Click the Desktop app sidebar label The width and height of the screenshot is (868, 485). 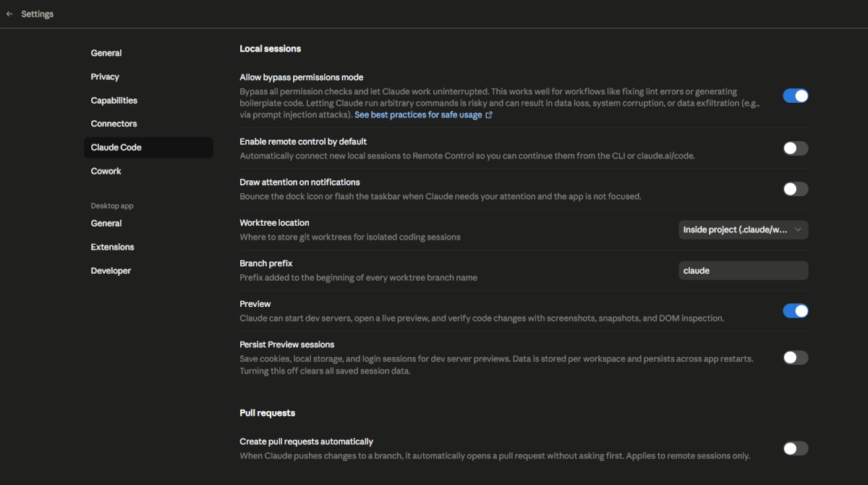(x=112, y=206)
